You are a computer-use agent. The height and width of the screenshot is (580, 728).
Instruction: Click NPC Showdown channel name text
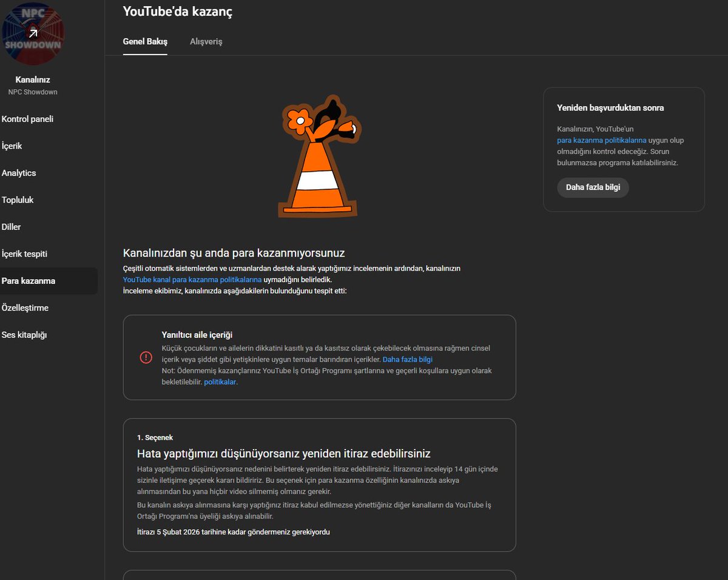33,92
